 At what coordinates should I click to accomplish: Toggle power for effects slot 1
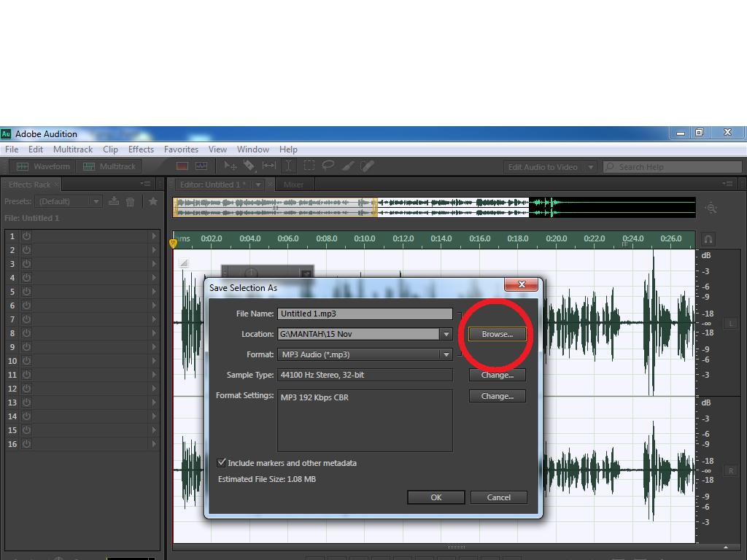tap(26, 236)
